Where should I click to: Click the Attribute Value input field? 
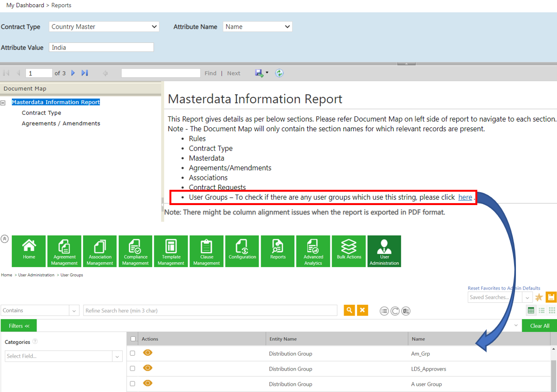coord(101,47)
